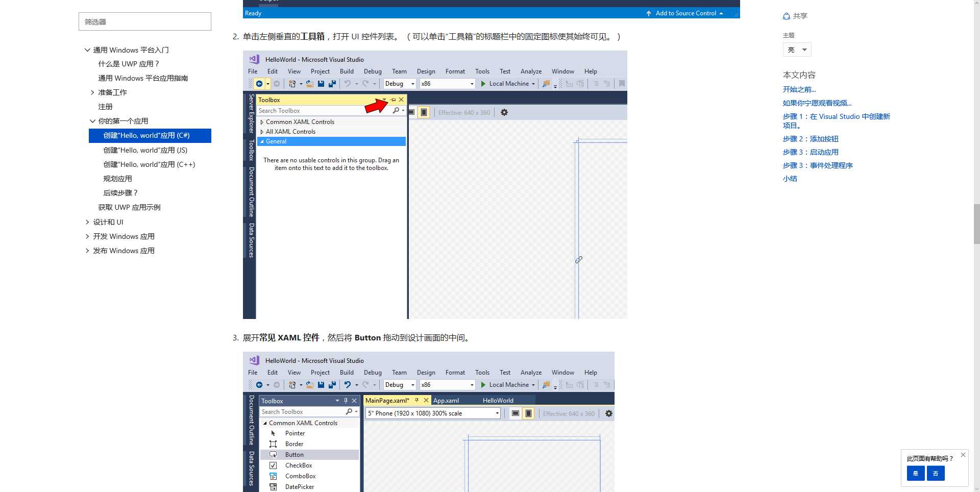The width and height of the screenshot is (980, 492).
Task: Click the landscape orientation icon in lower screenshot designer
Action: pyautogui.click(x=516, y=413)
